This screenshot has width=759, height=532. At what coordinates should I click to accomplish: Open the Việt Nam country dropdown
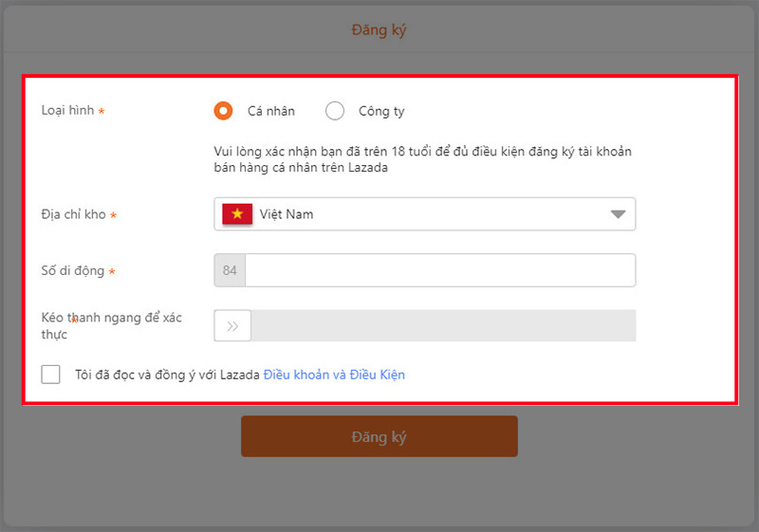[424, 213]
